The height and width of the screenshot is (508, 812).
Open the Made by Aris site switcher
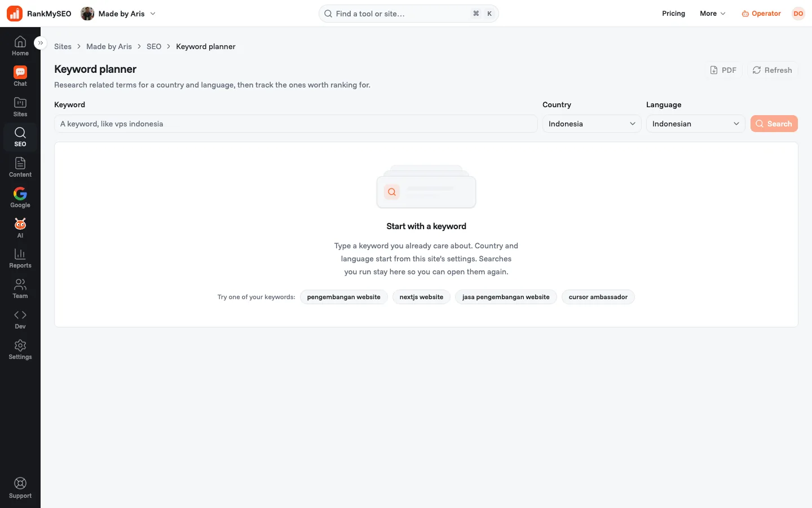118,14
